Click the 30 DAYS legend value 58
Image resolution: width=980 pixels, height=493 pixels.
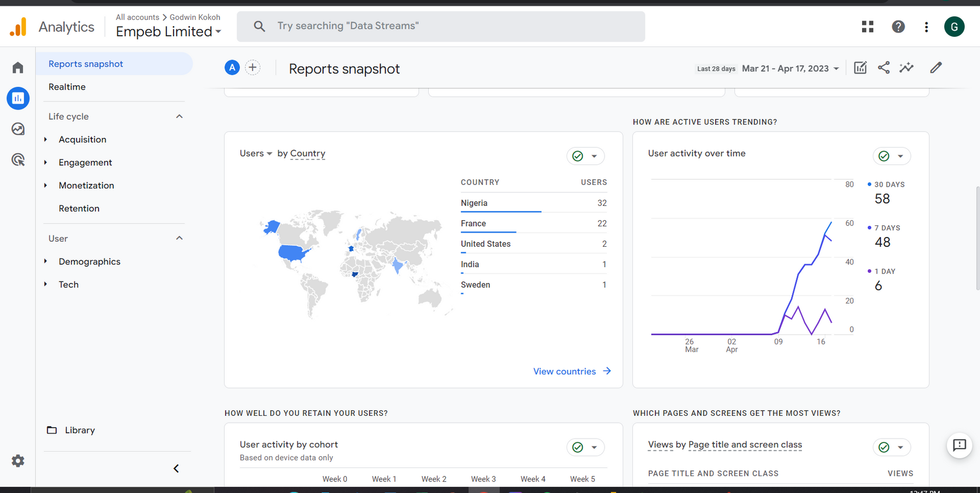[882, 199]
